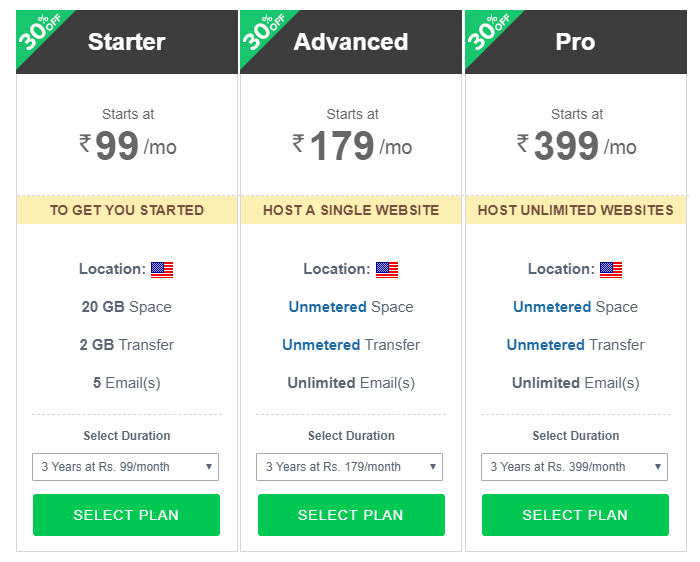Click the To Get You Started banner

coord(127,210)
